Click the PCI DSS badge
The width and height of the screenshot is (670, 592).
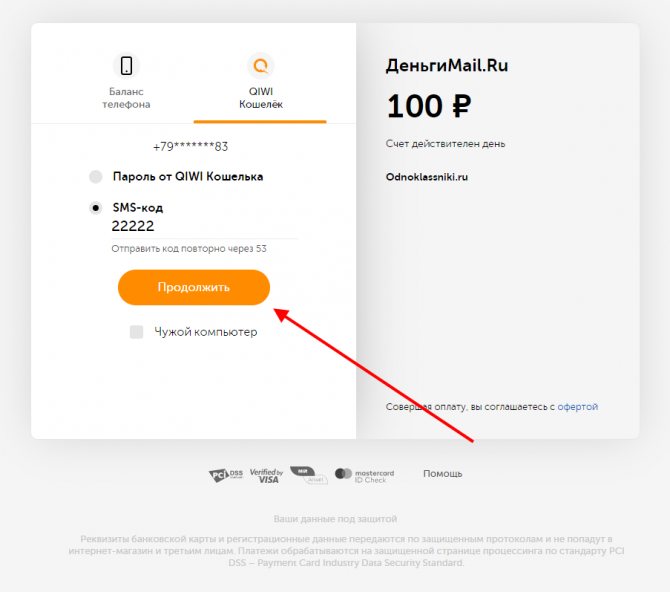pyautogui.click(x=226, y=475)
